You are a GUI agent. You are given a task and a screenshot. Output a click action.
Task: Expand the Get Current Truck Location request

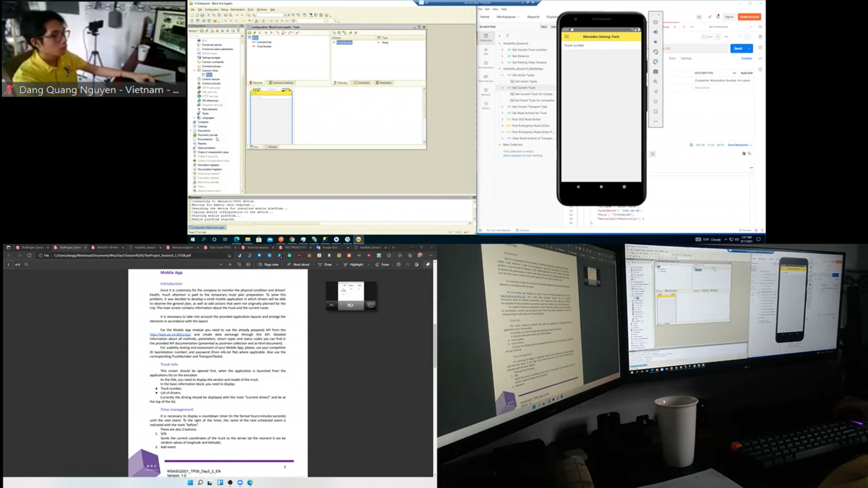(x=502, y=50)
